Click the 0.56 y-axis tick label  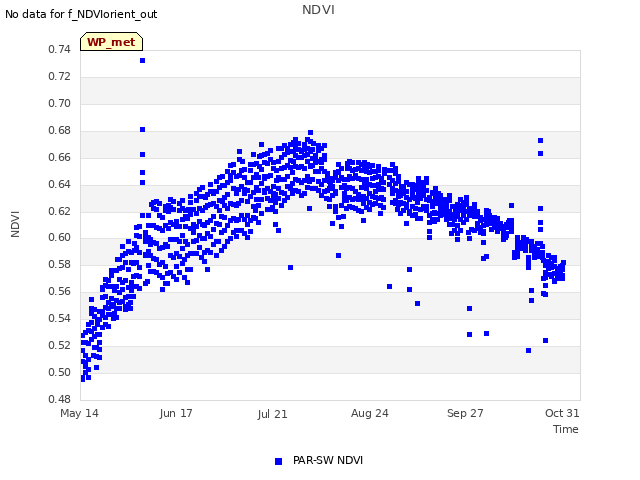pyautogui.click(x=59, y=291)
